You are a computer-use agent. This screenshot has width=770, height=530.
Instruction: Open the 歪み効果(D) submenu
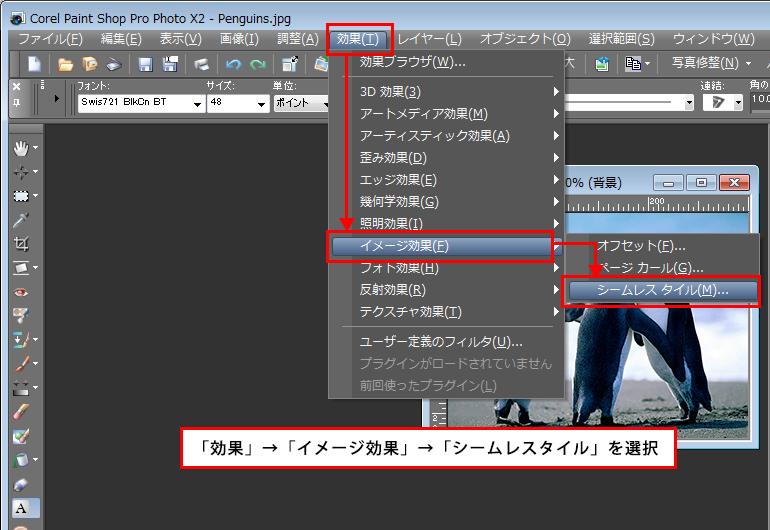pyautogui.click(x=447, y=158)
